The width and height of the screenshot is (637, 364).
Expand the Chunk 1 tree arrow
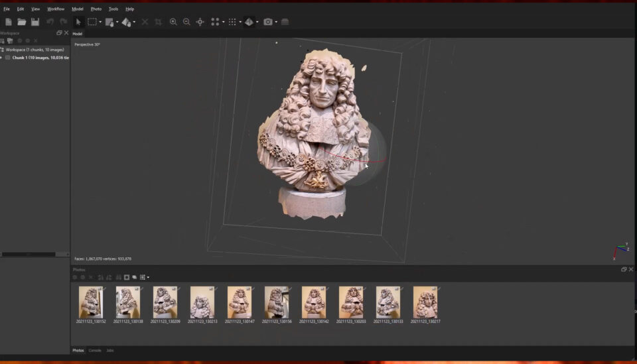pyautogui.click(x=2, y=58)
